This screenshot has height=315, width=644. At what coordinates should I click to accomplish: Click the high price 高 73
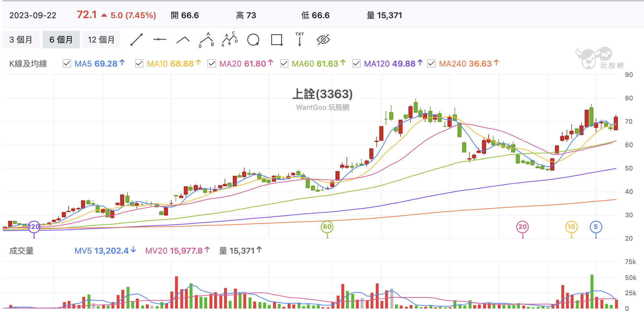[x=246, y=15]
